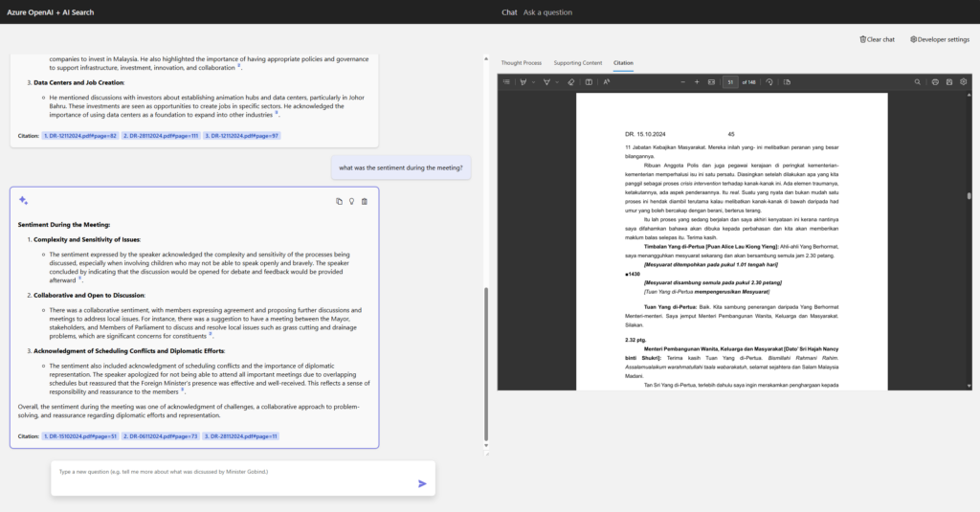Open the Ask a question page
The height and width of the screenshot is (512, 980).
point(547,12)
